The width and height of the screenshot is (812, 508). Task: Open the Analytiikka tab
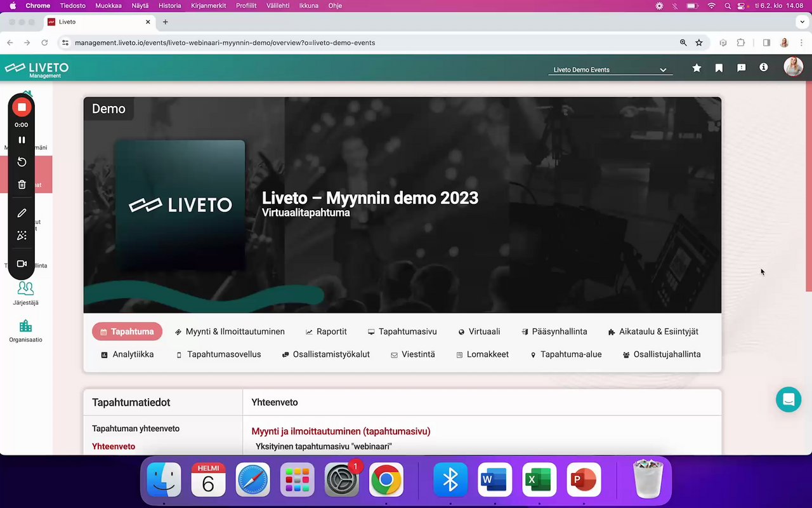click(128, 354)
